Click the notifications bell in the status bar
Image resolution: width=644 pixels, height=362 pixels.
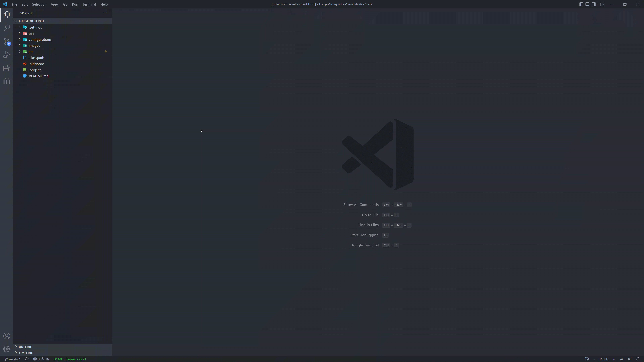(x=638, y=359)
